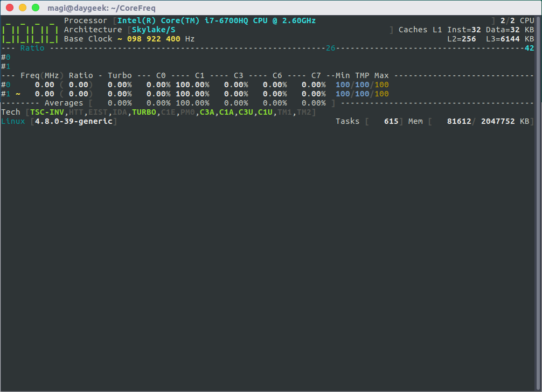
Task: Click the green maximize window button
Action: coord(35,8)
